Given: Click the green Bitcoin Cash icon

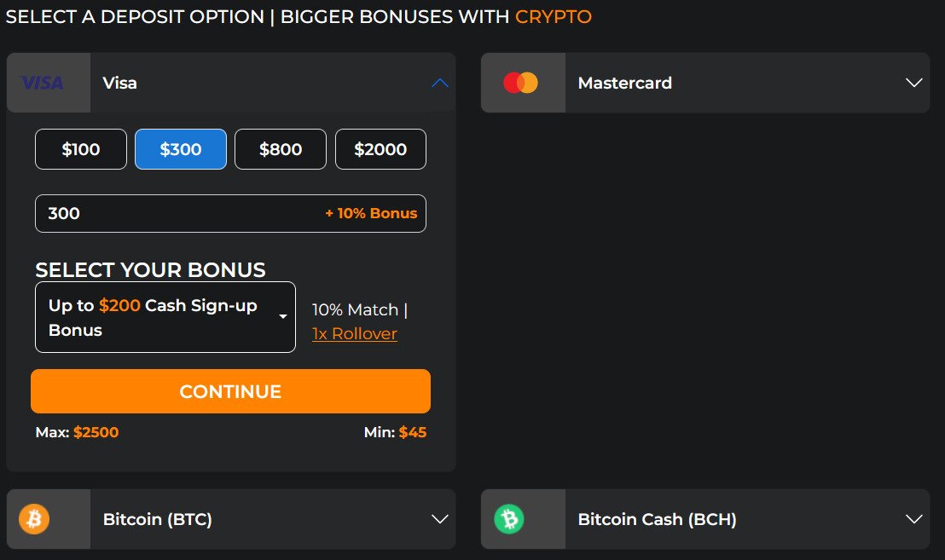Looking at the screenshot, I should tap(509, 518).
